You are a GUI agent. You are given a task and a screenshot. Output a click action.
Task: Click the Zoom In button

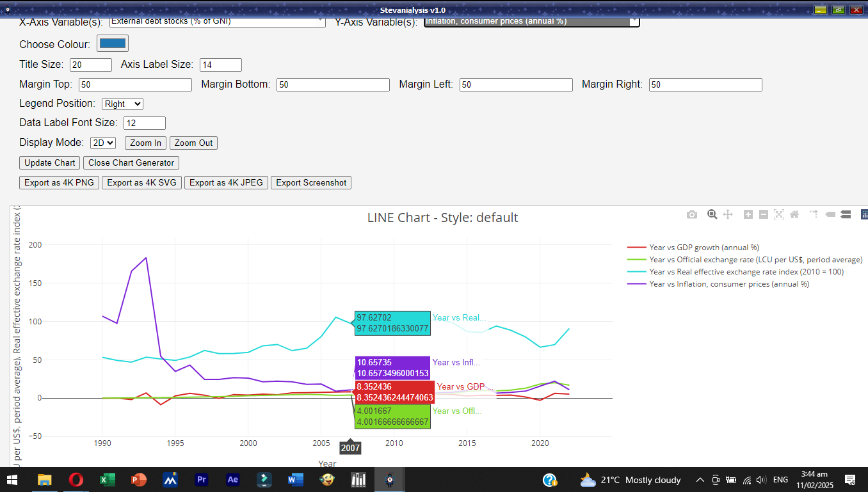tap(145, 143)
